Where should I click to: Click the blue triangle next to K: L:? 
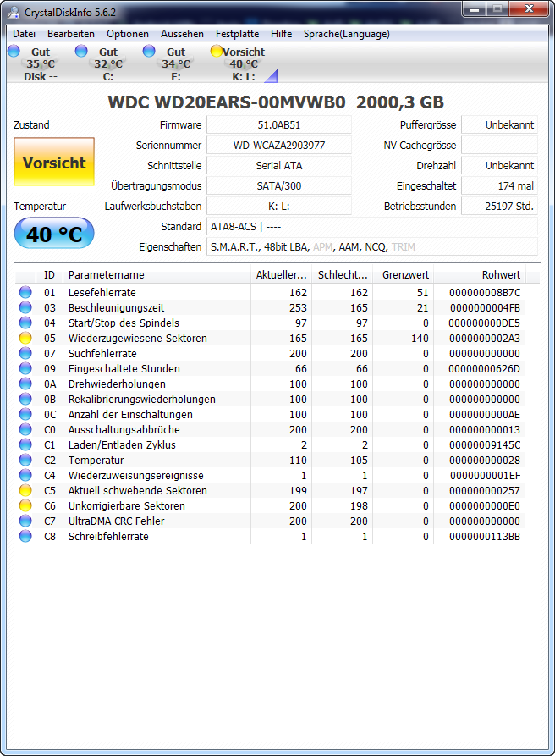pyautogui.click(x=272, y=76)
